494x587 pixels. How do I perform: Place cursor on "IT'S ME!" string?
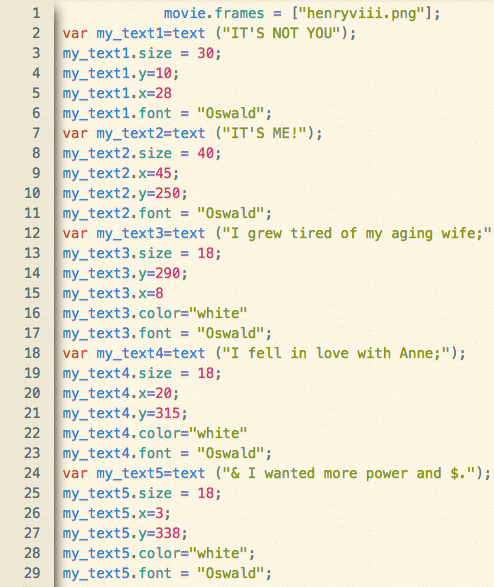[265, 133]
